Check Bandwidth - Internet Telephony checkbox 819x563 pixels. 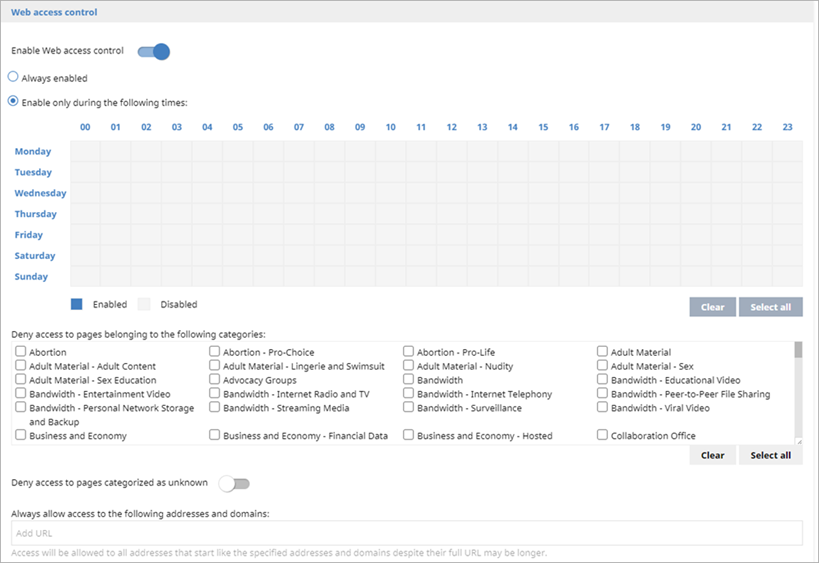point(408,393)
